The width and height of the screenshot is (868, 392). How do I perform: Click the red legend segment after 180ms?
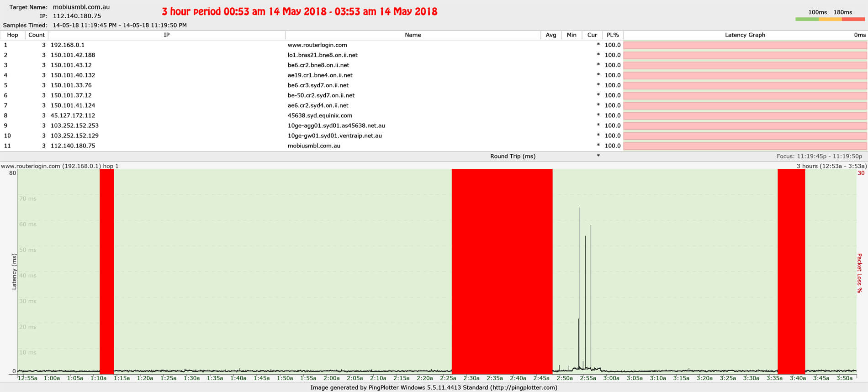click(x=853, y=19)
